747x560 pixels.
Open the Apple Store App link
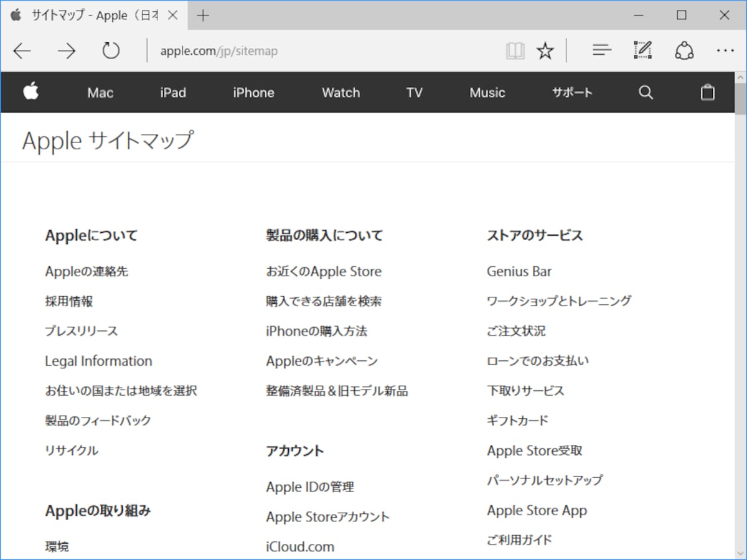click(537, 510)
